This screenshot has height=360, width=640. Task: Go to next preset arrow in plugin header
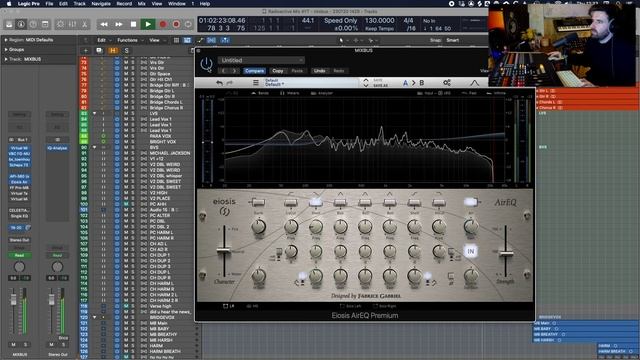coord(234,71)
